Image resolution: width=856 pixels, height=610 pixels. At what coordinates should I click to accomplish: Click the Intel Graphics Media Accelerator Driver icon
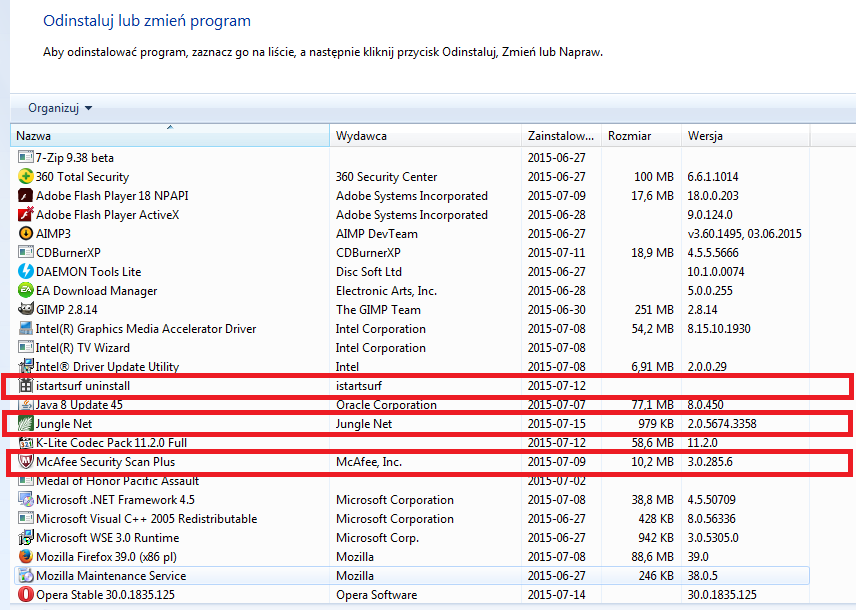click(x=25, y=328)
